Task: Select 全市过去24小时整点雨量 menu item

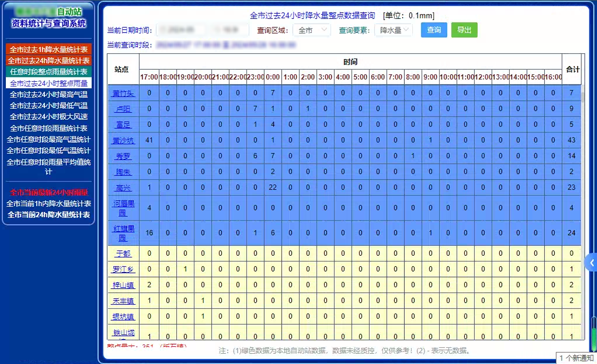Action: pos(49,83)
